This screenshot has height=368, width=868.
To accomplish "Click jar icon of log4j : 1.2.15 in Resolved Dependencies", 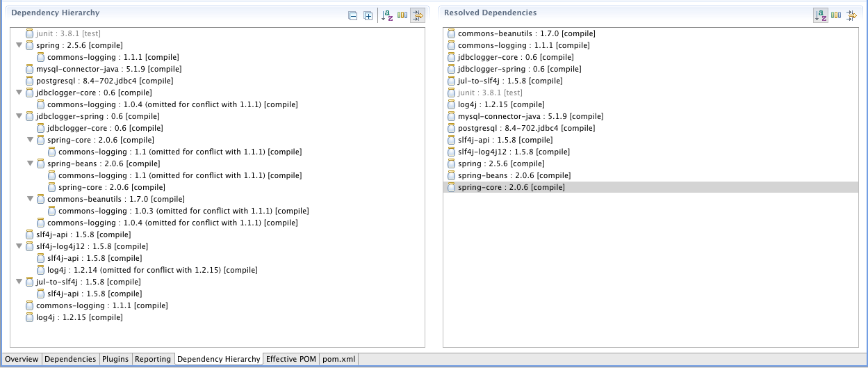I will 451,104.
